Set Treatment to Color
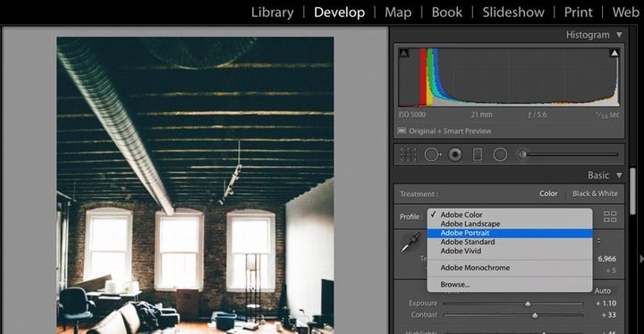644x334 pixels. (x=548, y=193)
